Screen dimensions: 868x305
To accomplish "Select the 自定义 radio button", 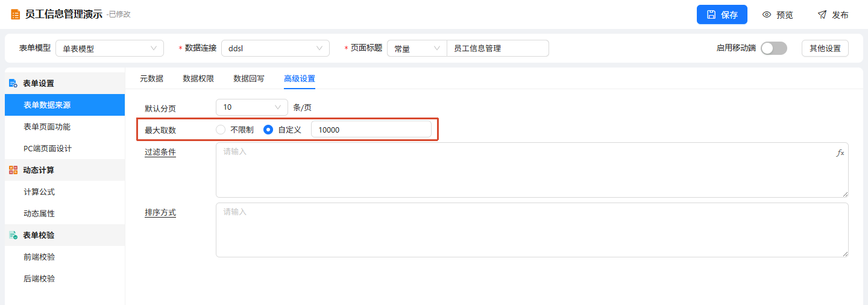I will (x=269, y=130).
